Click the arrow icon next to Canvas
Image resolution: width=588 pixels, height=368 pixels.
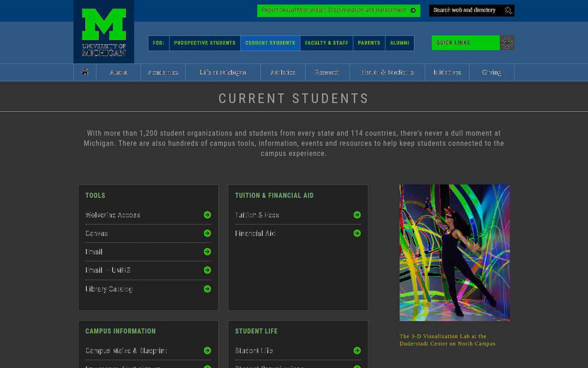click(x=208, y=233)
